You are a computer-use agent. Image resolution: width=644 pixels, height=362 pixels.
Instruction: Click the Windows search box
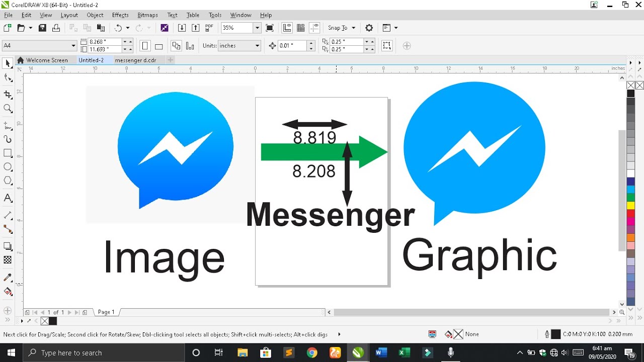103,353
